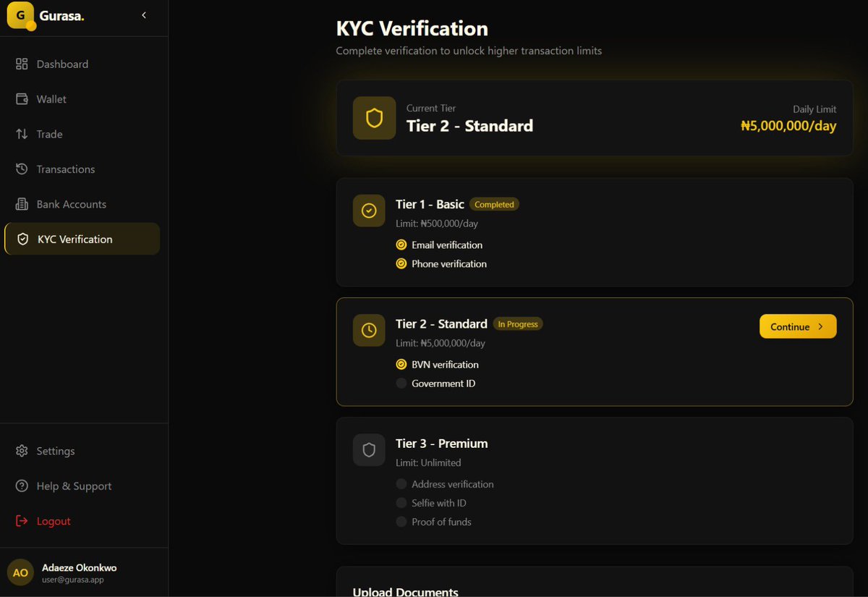Click the Limit: ₦500,000/day text
Screen dimensions: 868x597
437,224
